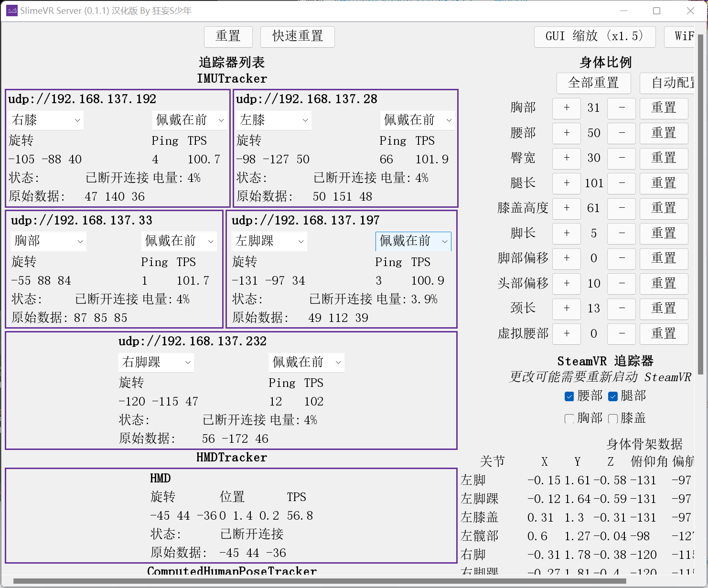Increase 膝盖高度 with plus button
Image resolution: width=708 pixels, height=588 pixels.
(567, 208)
